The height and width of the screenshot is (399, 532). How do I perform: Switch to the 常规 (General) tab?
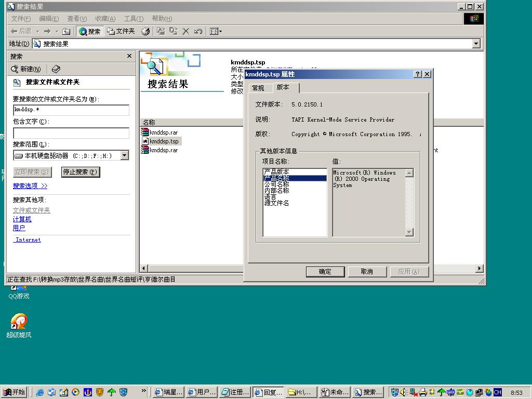point(258,88)
